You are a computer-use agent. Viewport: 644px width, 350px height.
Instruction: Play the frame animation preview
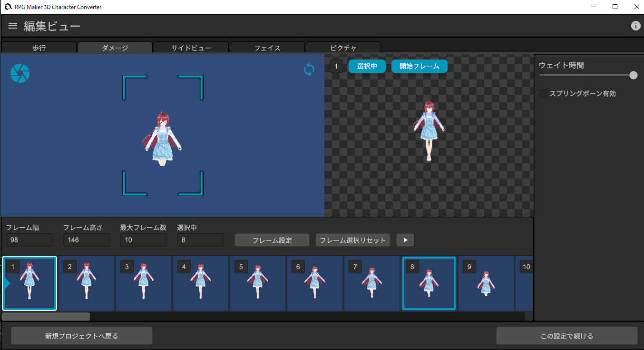(x=405, y=240)
